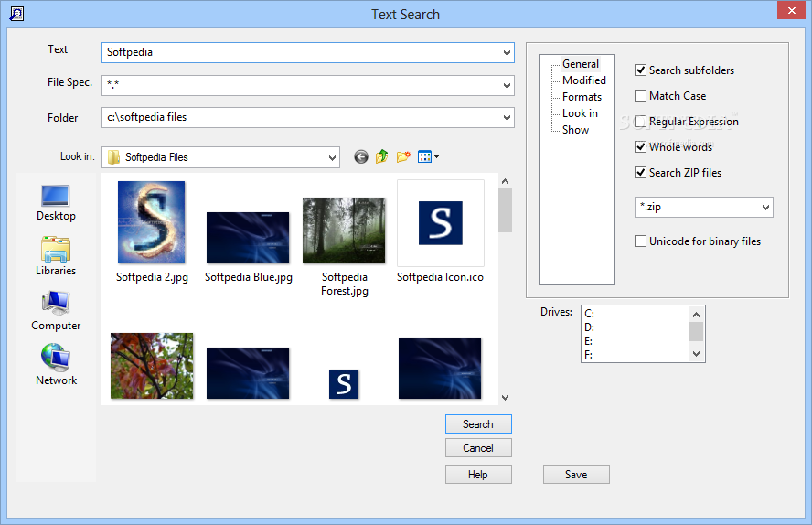Click the Save button
The width and height of the screenshot is (812, 525).
pos(576,475)
